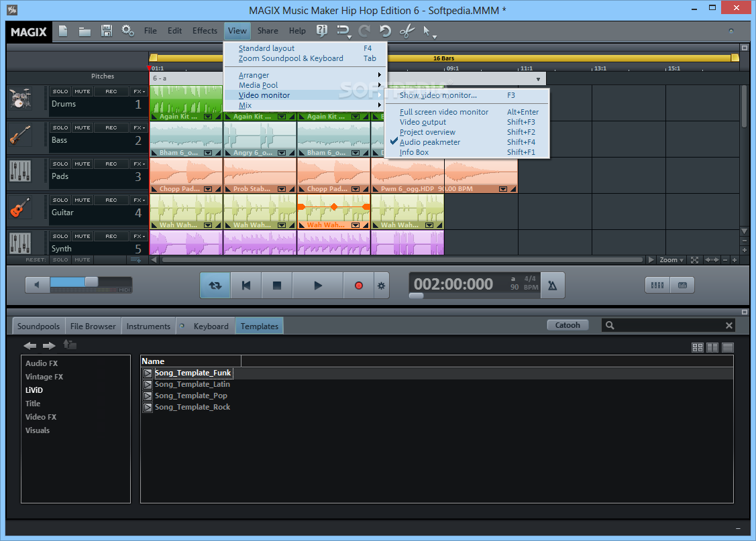Switch to the Instruments tab
This screenshot has width=756, height=541.
[x=148, y=326]
